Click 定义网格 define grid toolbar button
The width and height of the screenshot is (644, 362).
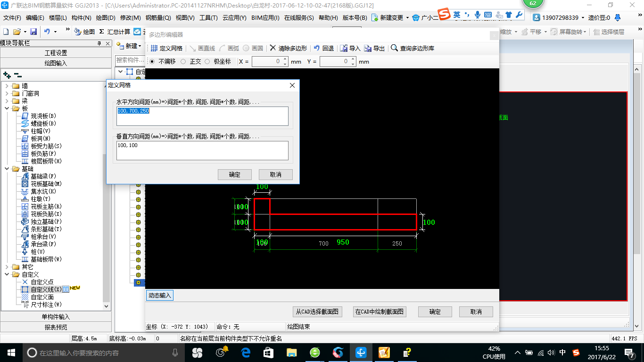point(167,48)
